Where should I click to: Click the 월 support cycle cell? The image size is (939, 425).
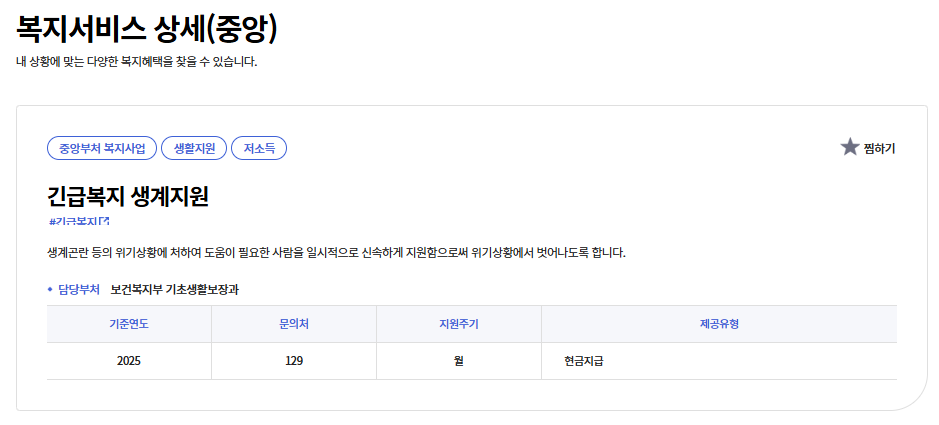click(x=459, y=361)
